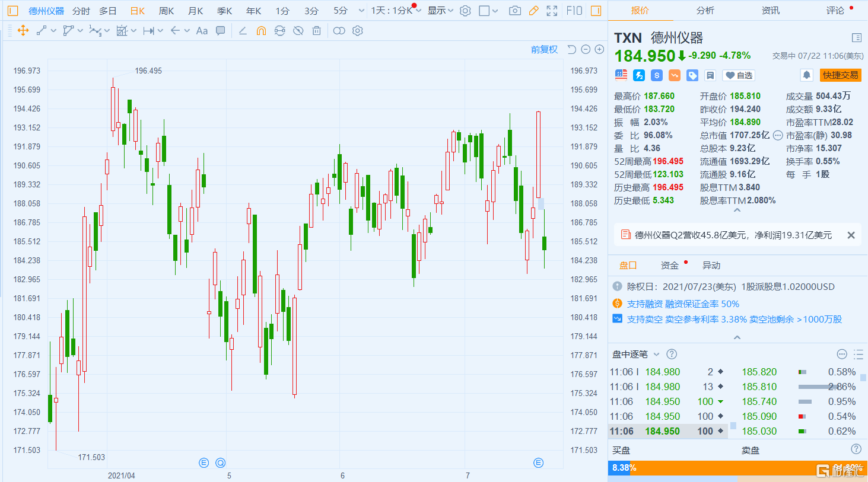The image size is (868, 482).
Task: Select the comment bubble annotation tool
Action: coord(221,31)
